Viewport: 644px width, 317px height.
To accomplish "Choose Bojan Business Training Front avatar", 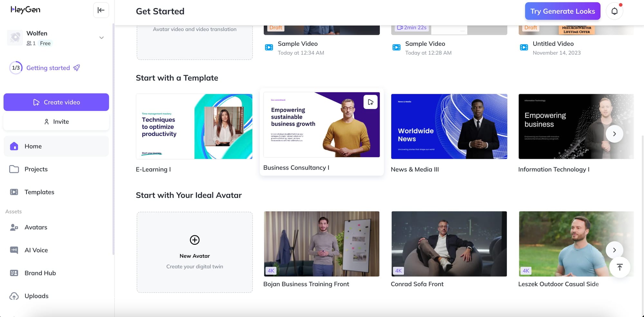I will [x=321, y=244].
